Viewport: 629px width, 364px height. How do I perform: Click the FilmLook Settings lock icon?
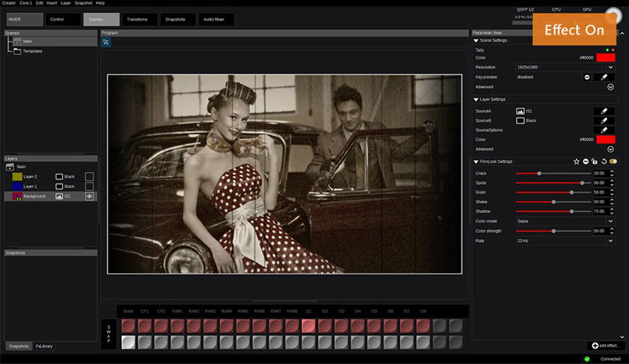point(594,161)
